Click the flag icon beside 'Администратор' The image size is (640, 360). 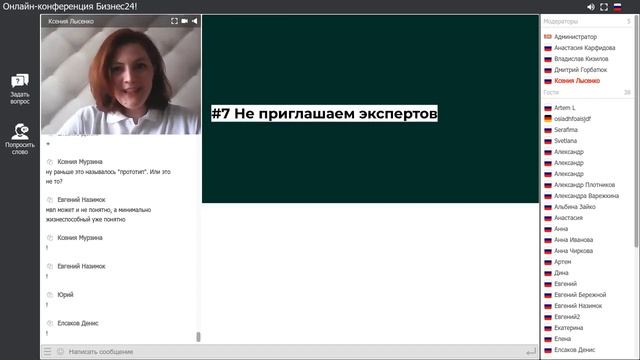point(548,37)
